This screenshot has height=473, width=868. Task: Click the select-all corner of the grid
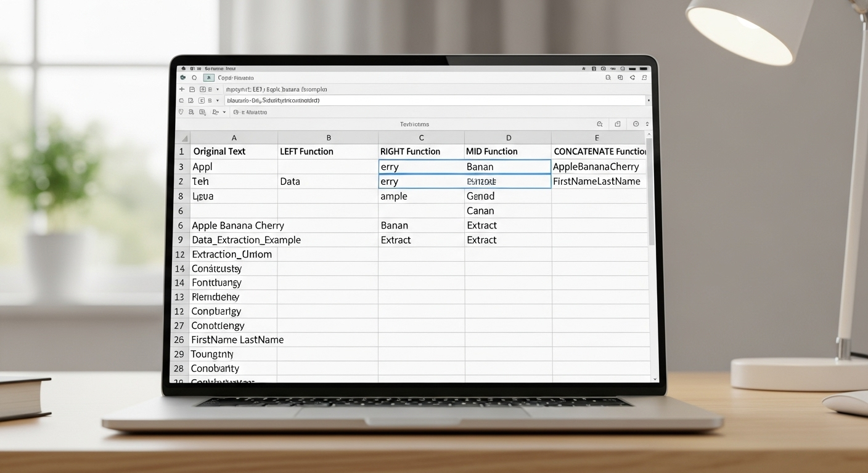[x=183, y=138]
